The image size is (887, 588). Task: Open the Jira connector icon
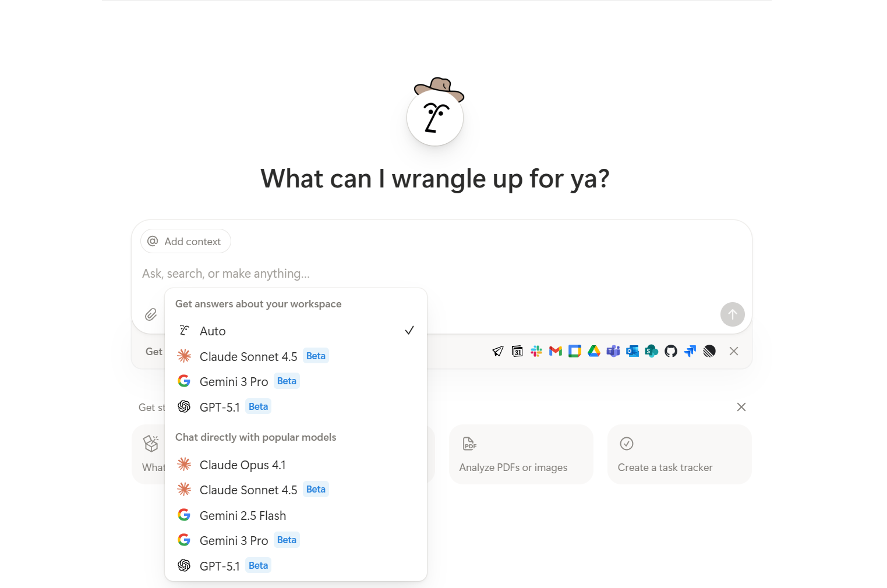point(690,351)
